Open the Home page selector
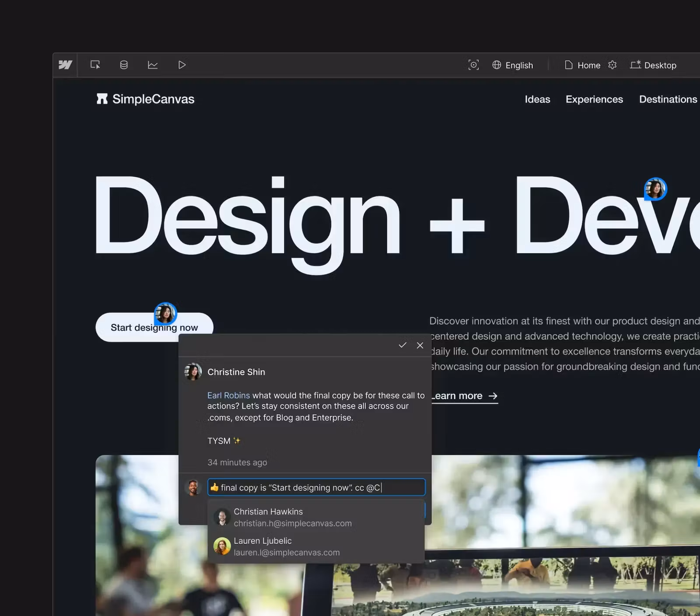 [x=583, y=65]
